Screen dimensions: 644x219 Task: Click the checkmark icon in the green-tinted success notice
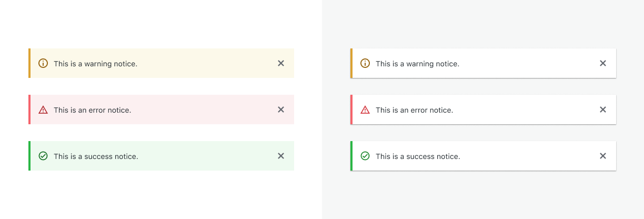click(x=43, y=156)
